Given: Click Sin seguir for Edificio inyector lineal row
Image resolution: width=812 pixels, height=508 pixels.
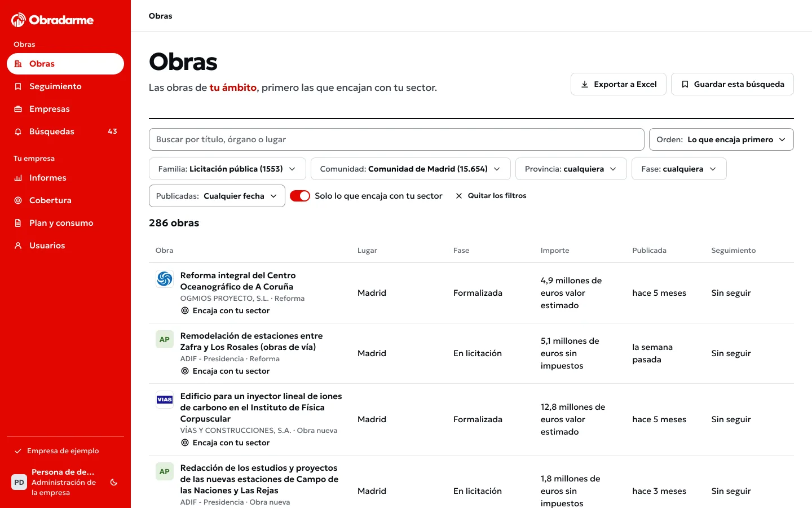Looking at the screenshot, I should coord(731,419).
